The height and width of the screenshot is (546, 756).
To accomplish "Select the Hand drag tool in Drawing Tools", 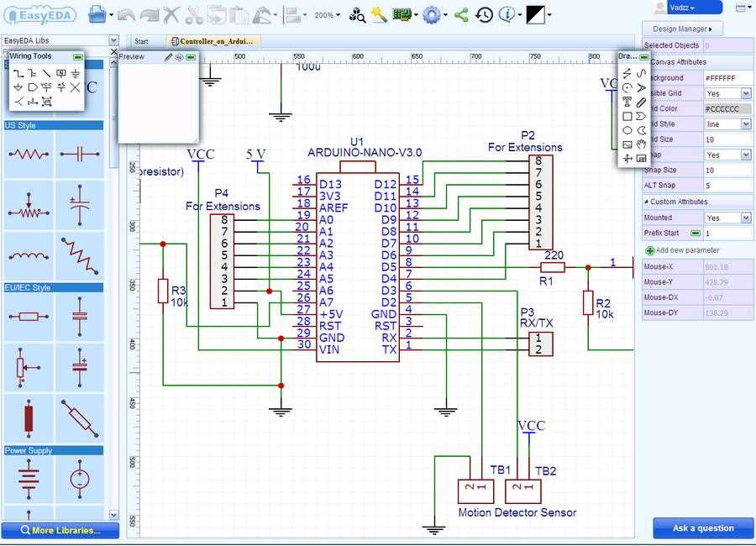I will pyautogui.click(x=641, y=144).
